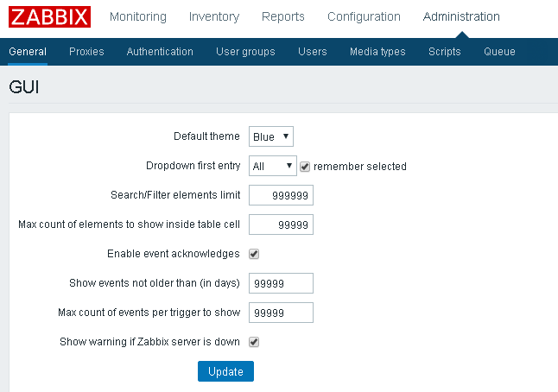Click the Search/Filter elements limit label
The width and height of the screenshot is (558, 392).
[x=175, y=195]
